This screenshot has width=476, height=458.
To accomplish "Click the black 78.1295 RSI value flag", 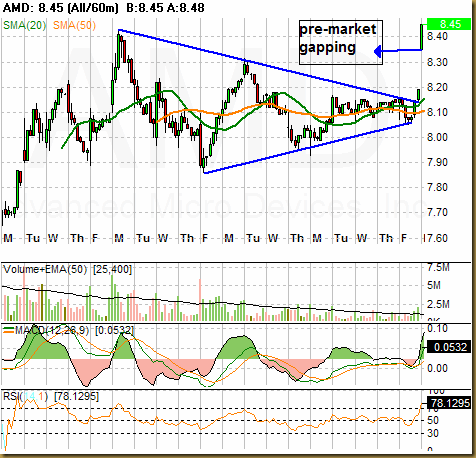I will pyautogui.click(x=449, y=403).
